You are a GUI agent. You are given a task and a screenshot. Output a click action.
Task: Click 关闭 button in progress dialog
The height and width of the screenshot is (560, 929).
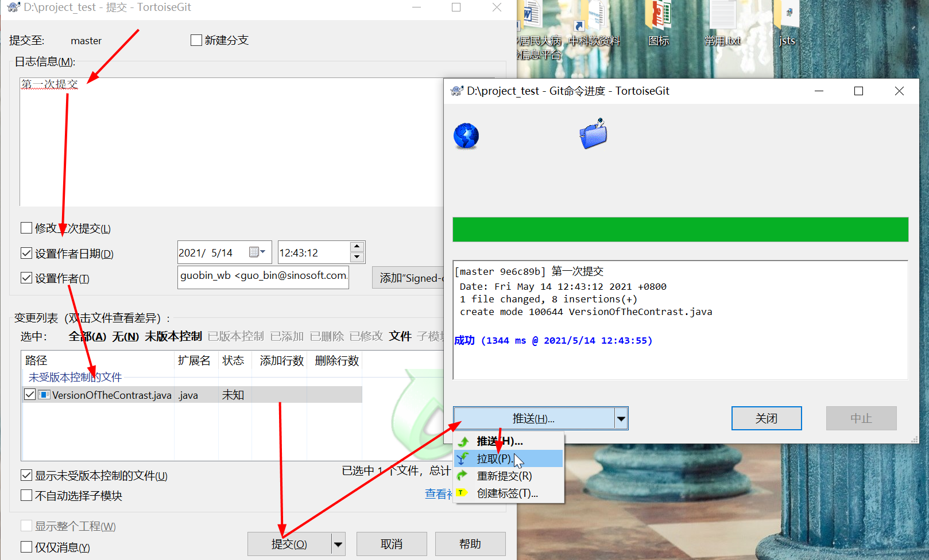(x=767, y=418)
